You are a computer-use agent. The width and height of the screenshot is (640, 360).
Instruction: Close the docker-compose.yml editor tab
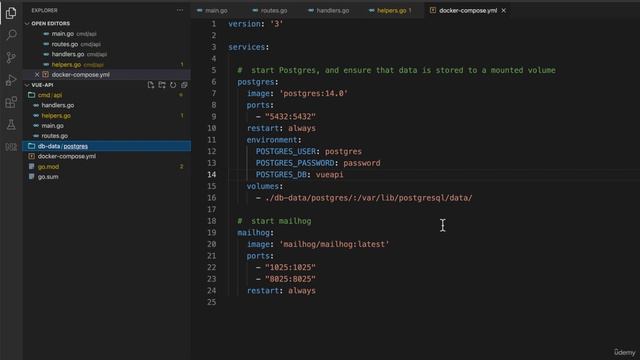pyautogui.click(x=504, y=11)
